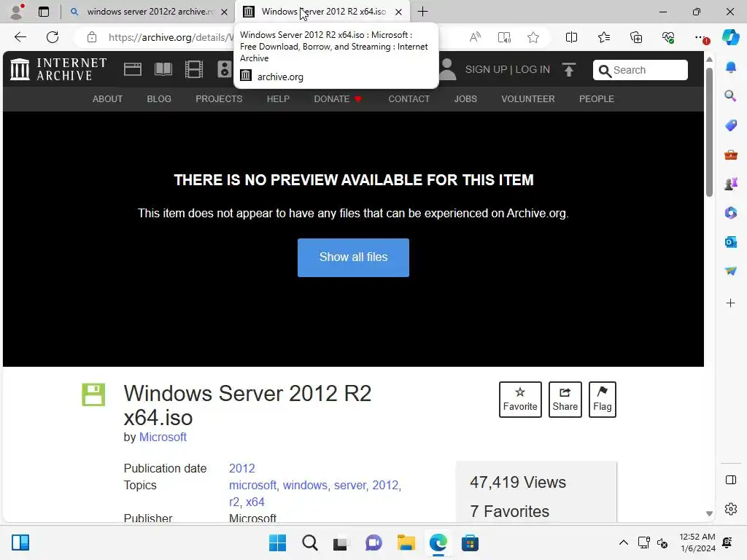Image resolution: width=747 pixels, height=560 pixels.
Task: Add an app with the sidebar plus
Action: coord(731,303)
